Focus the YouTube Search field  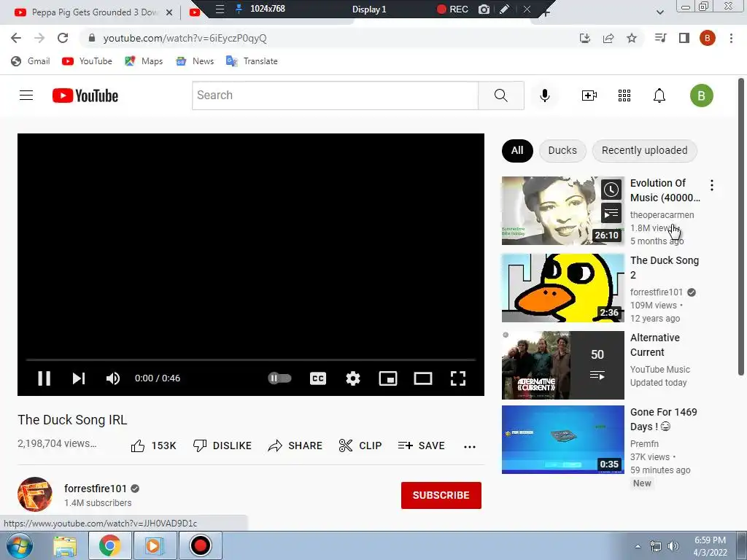click(335, 96)
